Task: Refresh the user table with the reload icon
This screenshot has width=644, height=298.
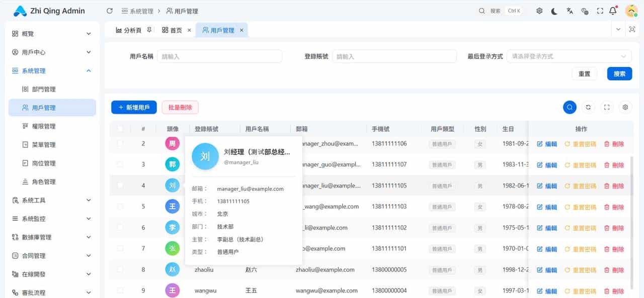Action: coord(588,107)
